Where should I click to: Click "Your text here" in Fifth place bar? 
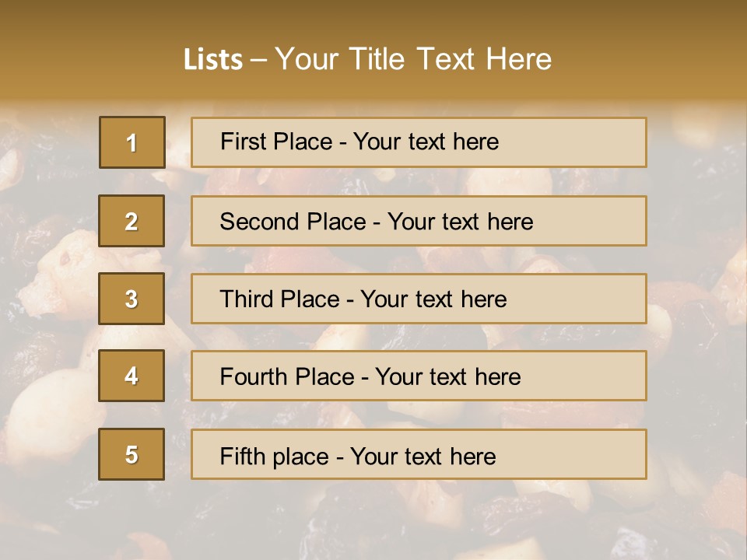(x=423, y=456)
